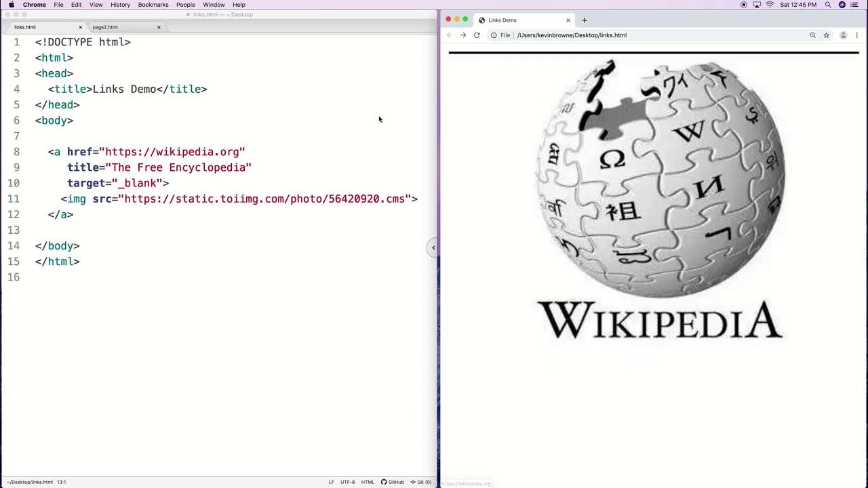Click the Sat 12:45 PM clock
This screenshot has height=488, width=868.
click(x=798, y=5)
